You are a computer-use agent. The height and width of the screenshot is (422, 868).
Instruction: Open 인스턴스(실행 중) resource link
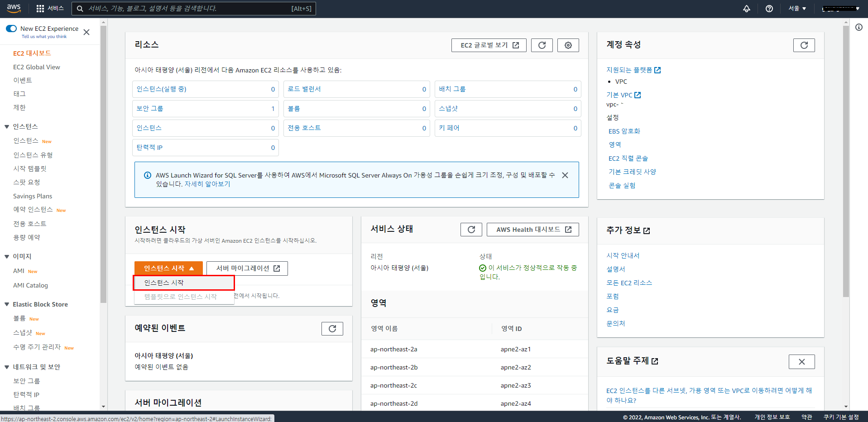point(162,89)
